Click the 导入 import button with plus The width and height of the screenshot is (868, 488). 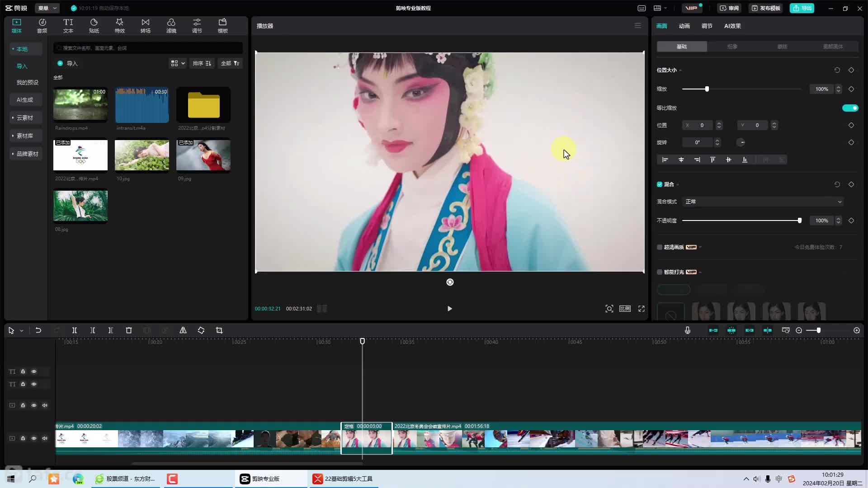point(67,63)
